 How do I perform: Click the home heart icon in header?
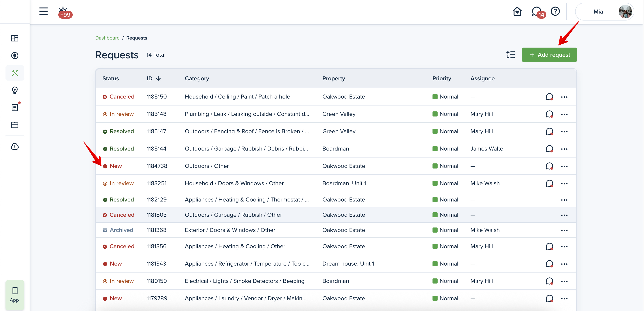517,11
